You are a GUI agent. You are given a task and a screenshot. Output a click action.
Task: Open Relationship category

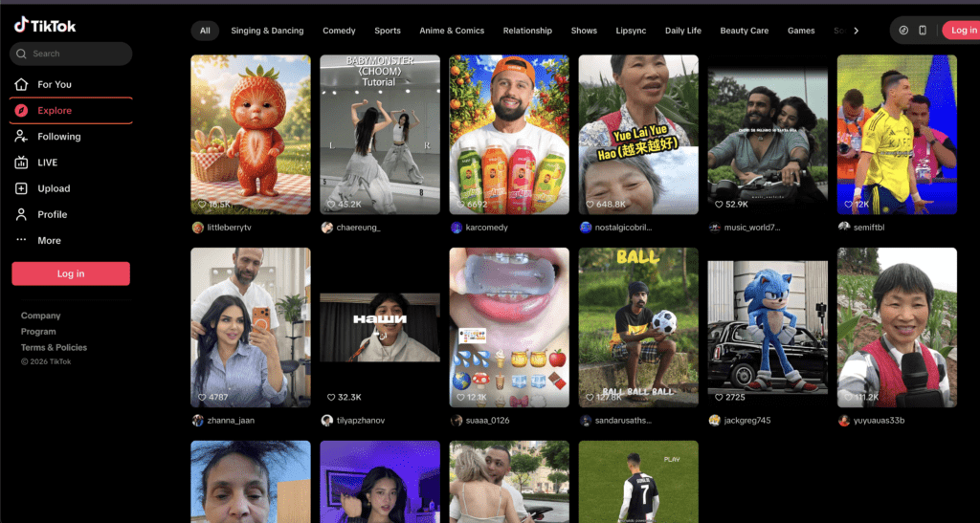(527, 31)
